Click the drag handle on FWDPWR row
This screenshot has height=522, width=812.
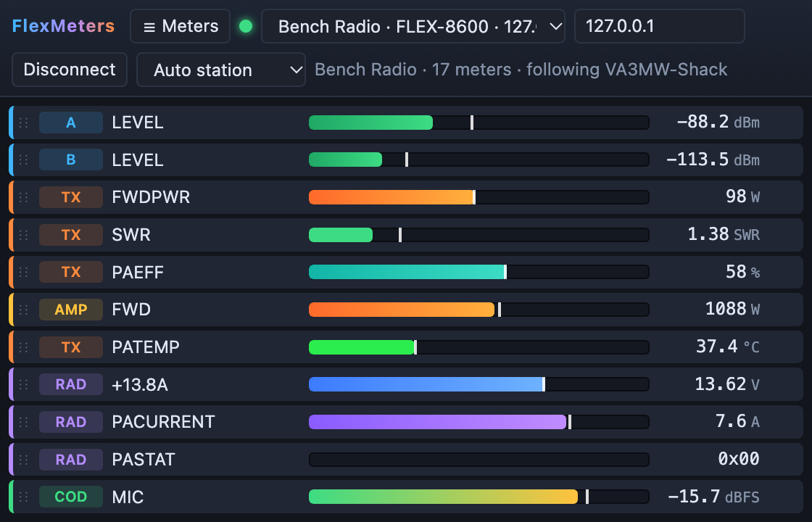pyautogui.click(x=23, y=197)
